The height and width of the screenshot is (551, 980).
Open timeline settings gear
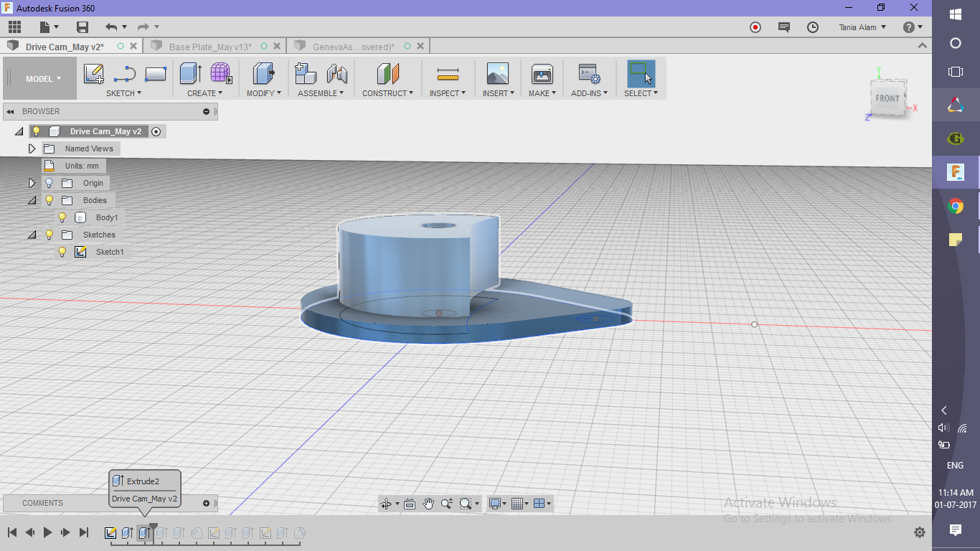920,532
